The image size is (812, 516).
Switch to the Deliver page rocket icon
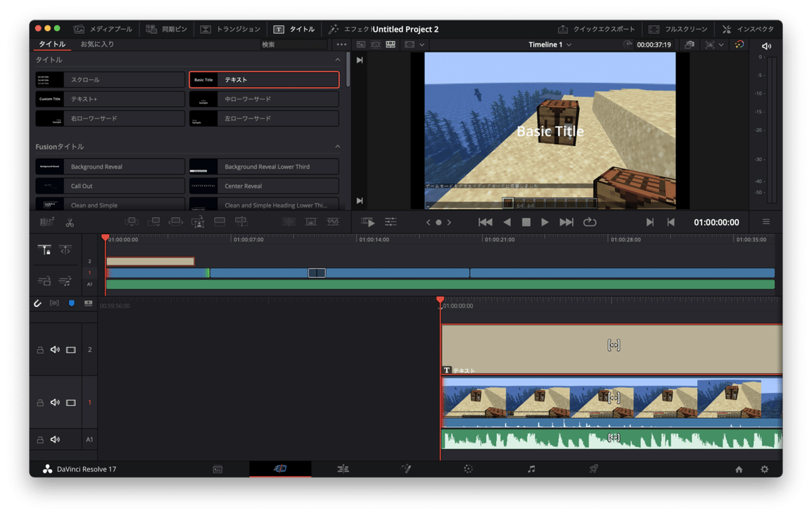(x=593, y=469)
